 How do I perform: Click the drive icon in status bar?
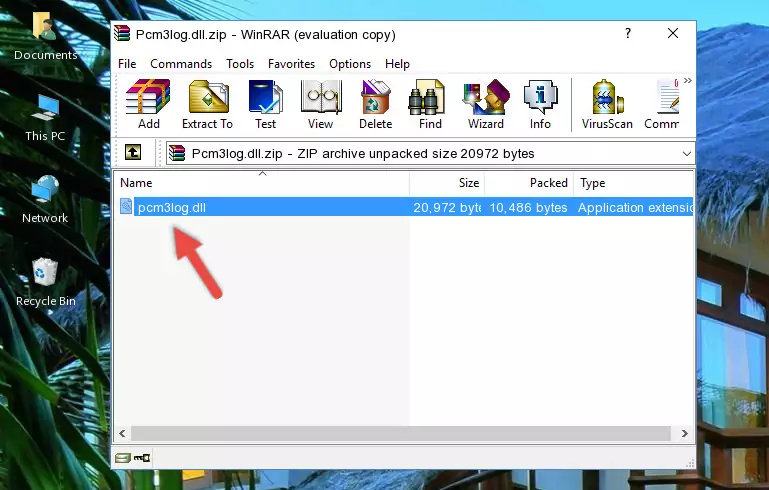tap(123, 458)
